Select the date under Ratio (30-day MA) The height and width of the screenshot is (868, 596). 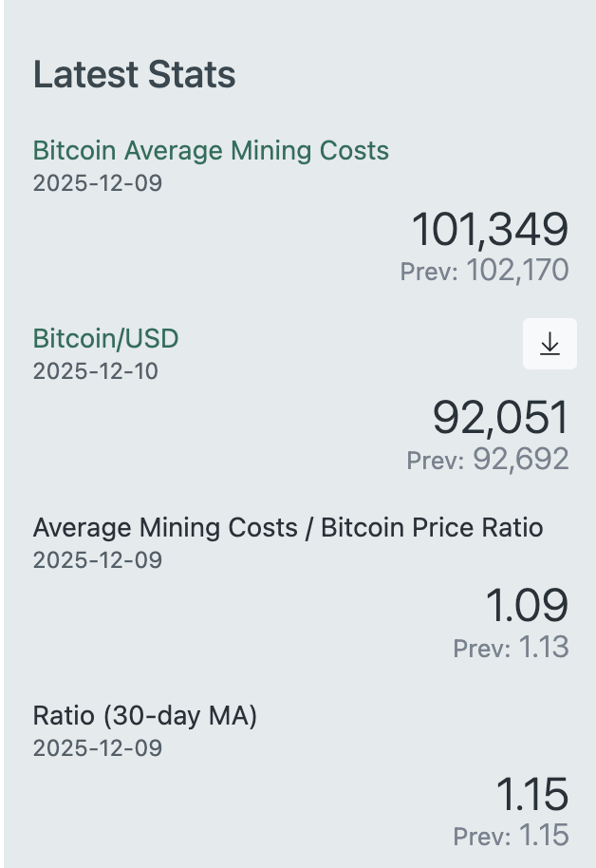[x=97, y=748]
